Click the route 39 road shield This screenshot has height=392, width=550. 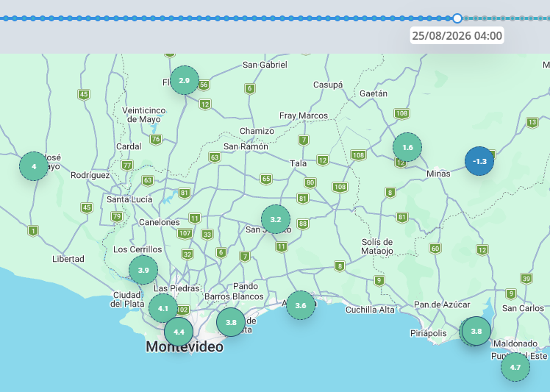pyautogui.click(x=526, y=279)
